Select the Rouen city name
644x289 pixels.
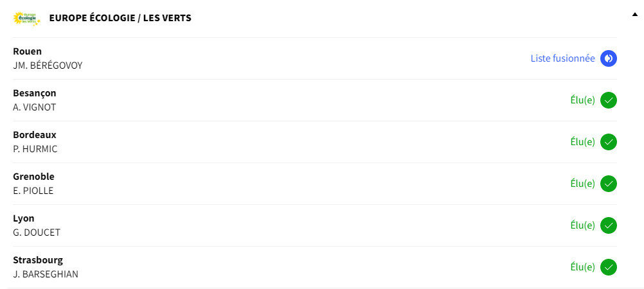pos(27,52)
